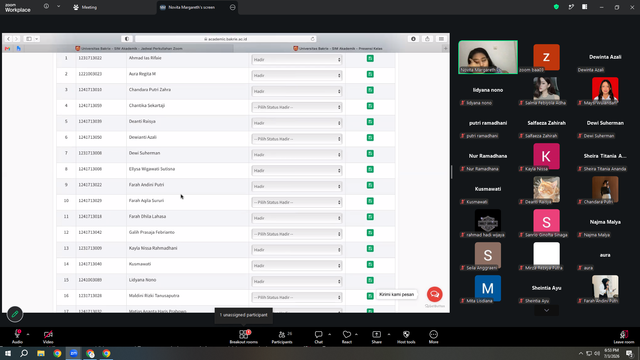Click the red chat bubble support icon
Image resolution: width=640 pixels, height=360 pixels.
(x=435, y=294)
